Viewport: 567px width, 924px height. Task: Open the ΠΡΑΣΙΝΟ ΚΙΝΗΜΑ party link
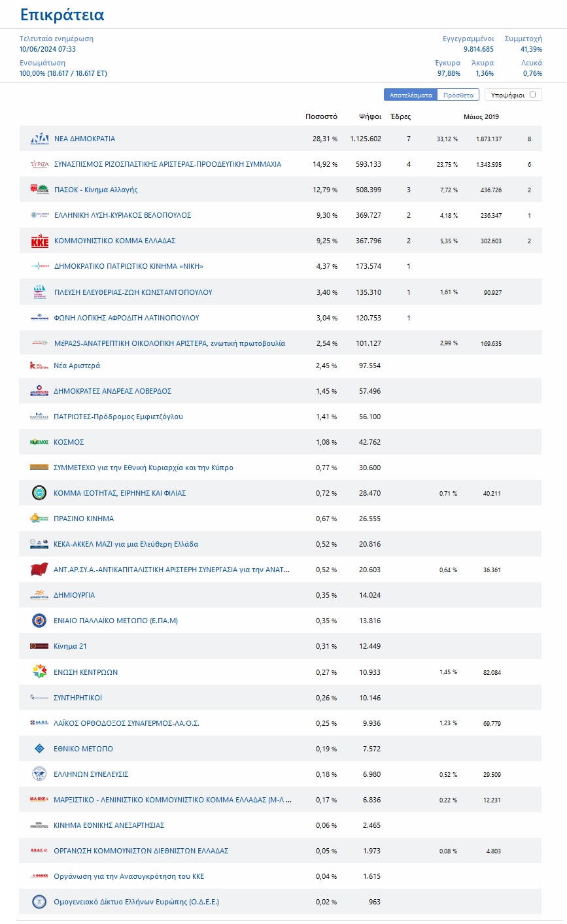pyautogui.click(x=84, y=519)
